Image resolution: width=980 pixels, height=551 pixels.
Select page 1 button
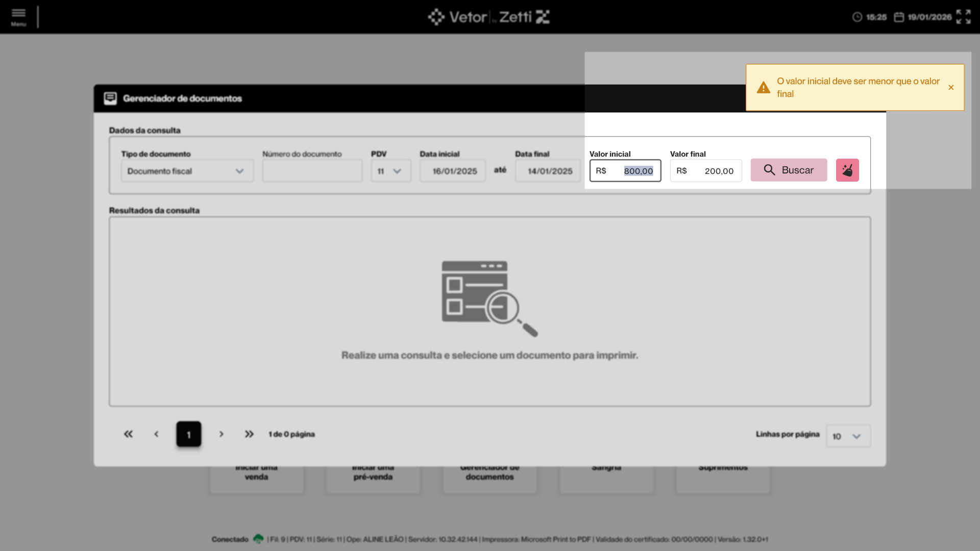click(189, 434)
